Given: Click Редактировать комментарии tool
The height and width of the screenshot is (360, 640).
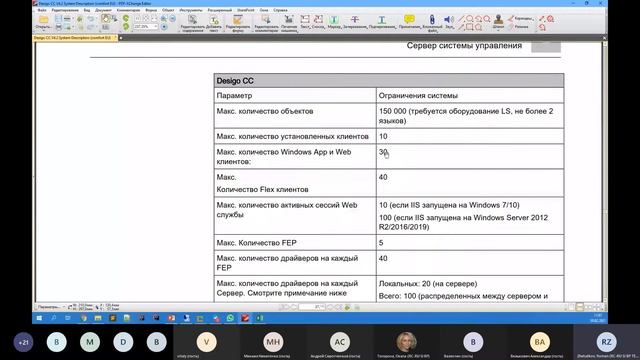Looking at the screenshot, I should (266, 23).
